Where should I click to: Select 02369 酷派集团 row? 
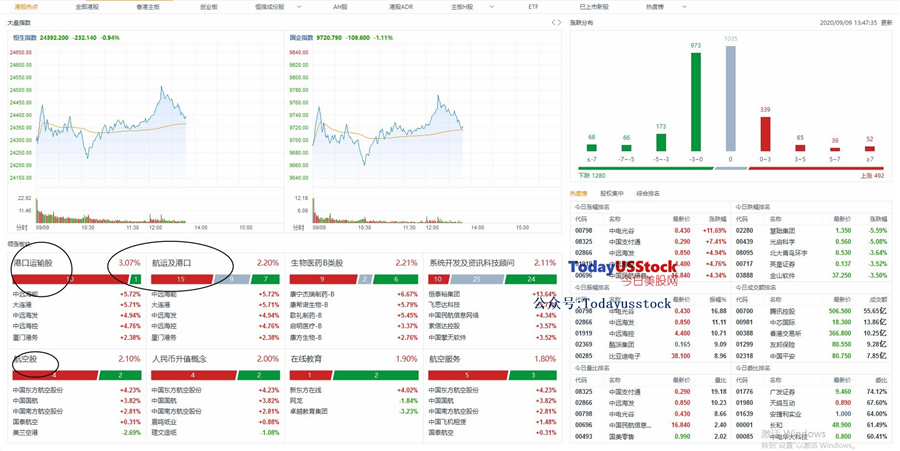click(x=650, y=344)
